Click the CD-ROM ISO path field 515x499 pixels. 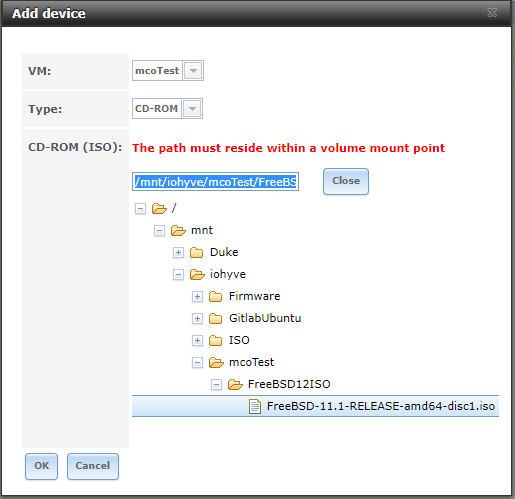point(215,182)
